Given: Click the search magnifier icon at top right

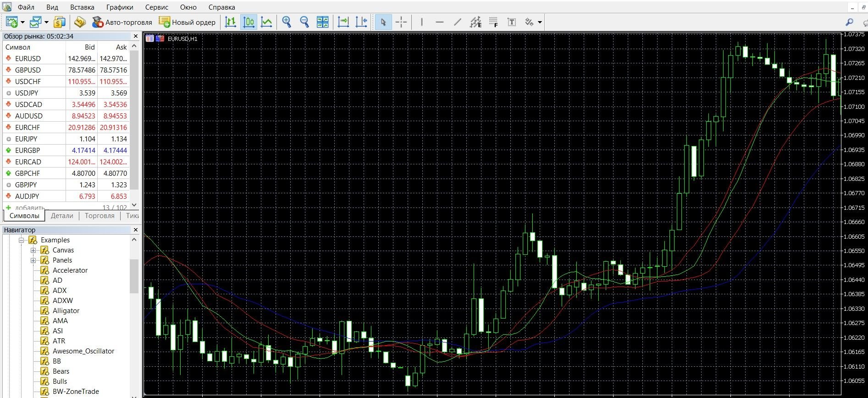Looking at the screenshot, I should (850, 22).
